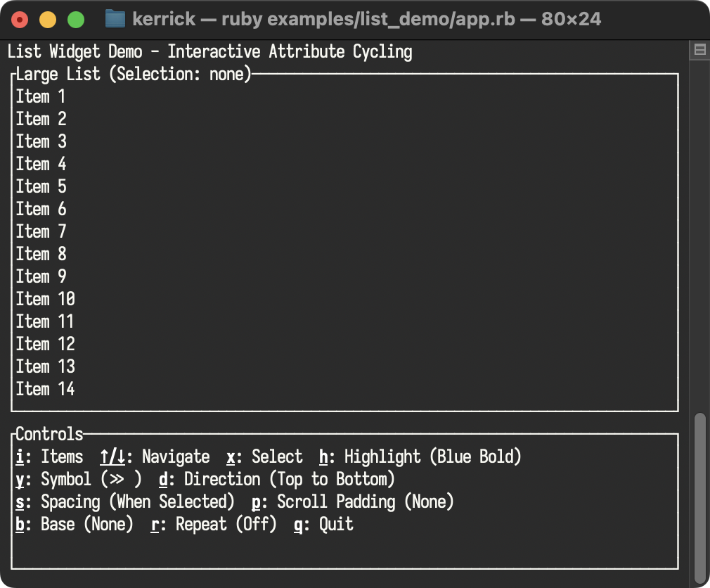Click the red close window button
Image resolution: width=710 pixels, height=588 pixels.
point(20,20)
